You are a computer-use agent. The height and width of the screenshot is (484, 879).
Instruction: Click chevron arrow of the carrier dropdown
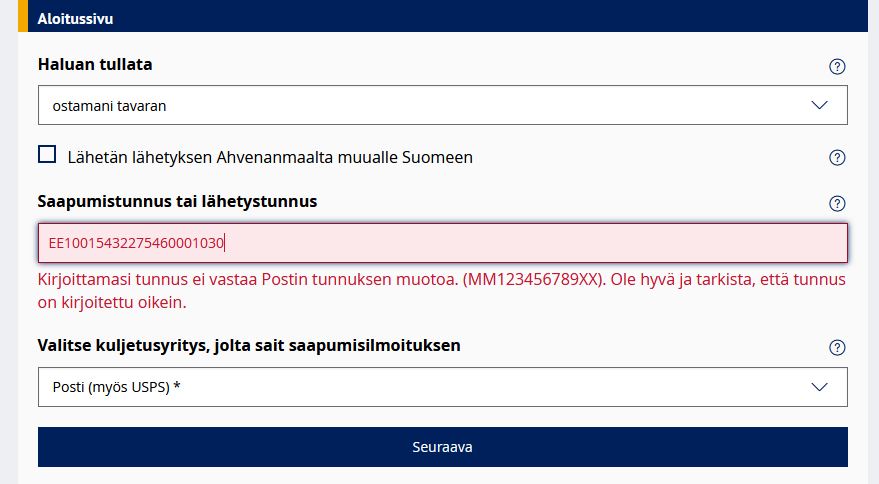point(820,387)
